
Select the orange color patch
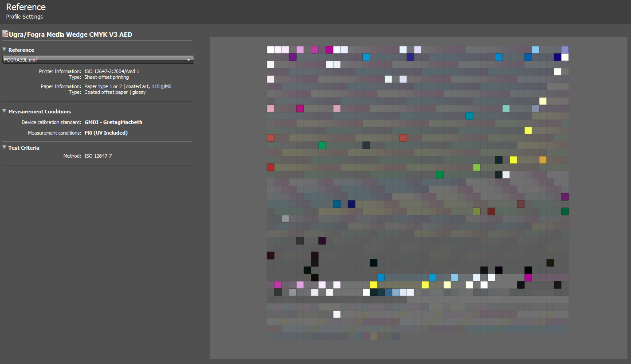(543, 160)
